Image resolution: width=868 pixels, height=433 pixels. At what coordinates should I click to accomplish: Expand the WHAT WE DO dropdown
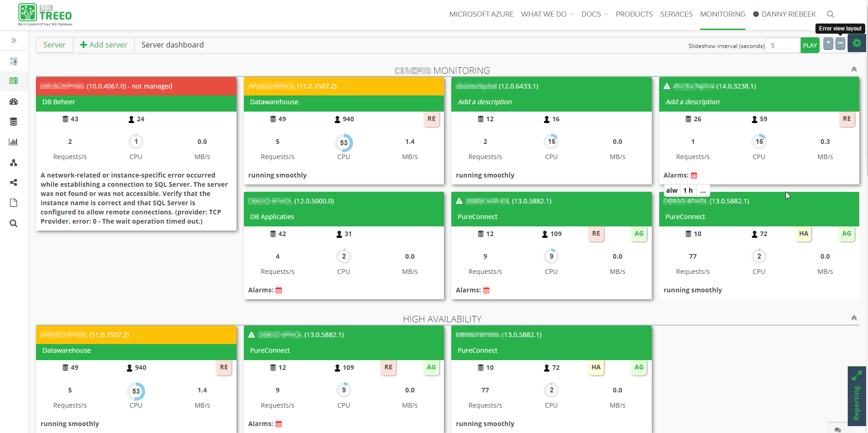point(544,14)
